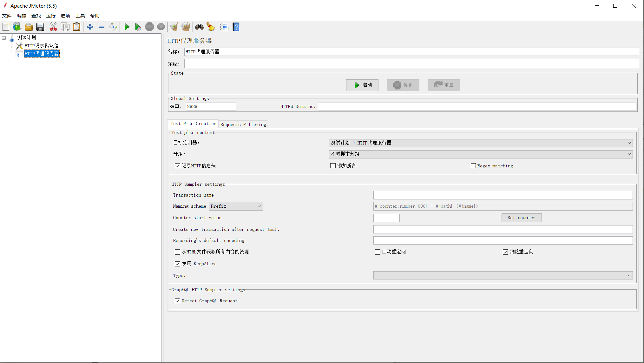644x363 pixels.
Task: Open the Naming scheme Prefix dropdown
Action: 236,206
